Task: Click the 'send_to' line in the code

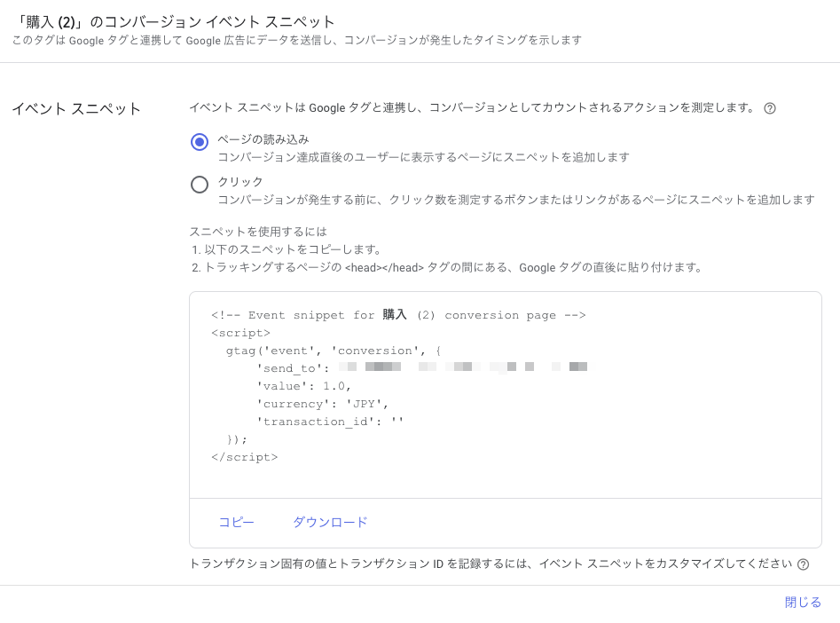Action: point(293,368)
